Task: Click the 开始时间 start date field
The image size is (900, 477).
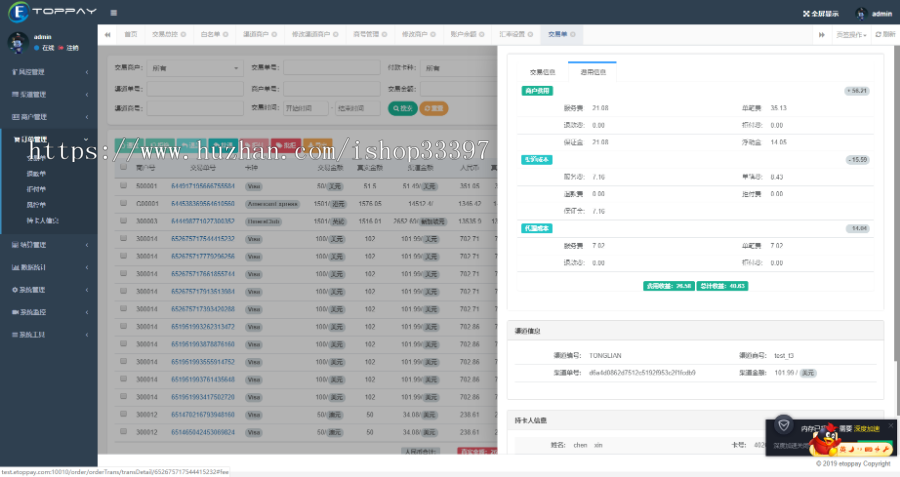Action: pyautogui.click(x=306, y=108)
